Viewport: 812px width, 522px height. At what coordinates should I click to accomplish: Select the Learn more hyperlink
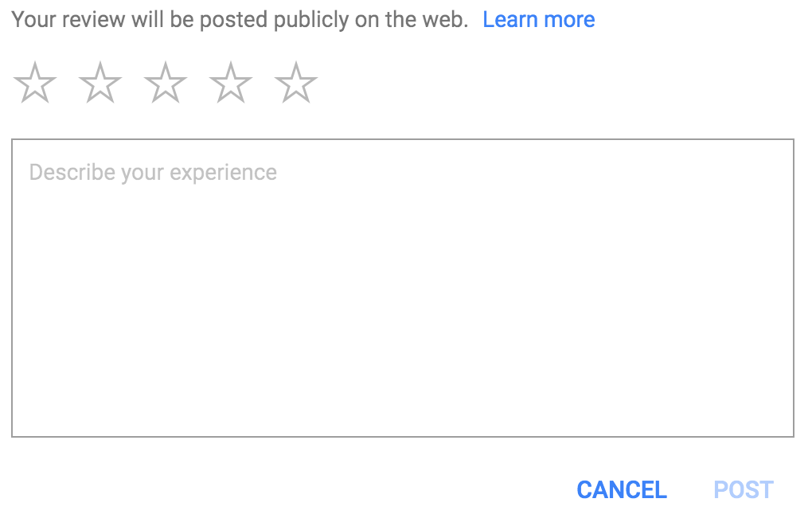click(538, 18)
